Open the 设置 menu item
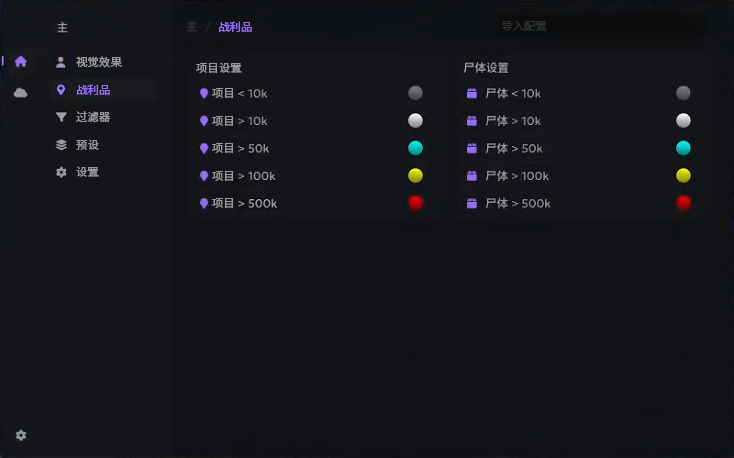The width and height of the screenshot is (734, 458). coord(87,172)
